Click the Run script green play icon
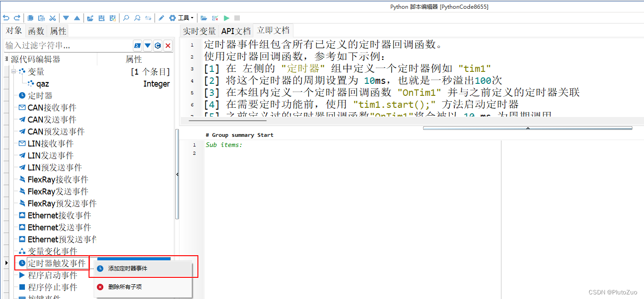 tap(226, 18)
